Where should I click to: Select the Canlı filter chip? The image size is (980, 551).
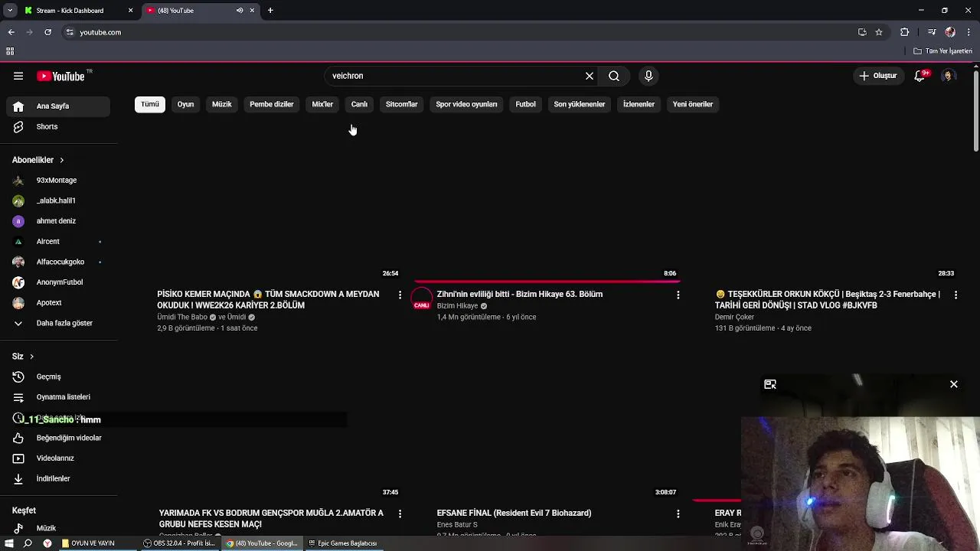click(359, 104)
